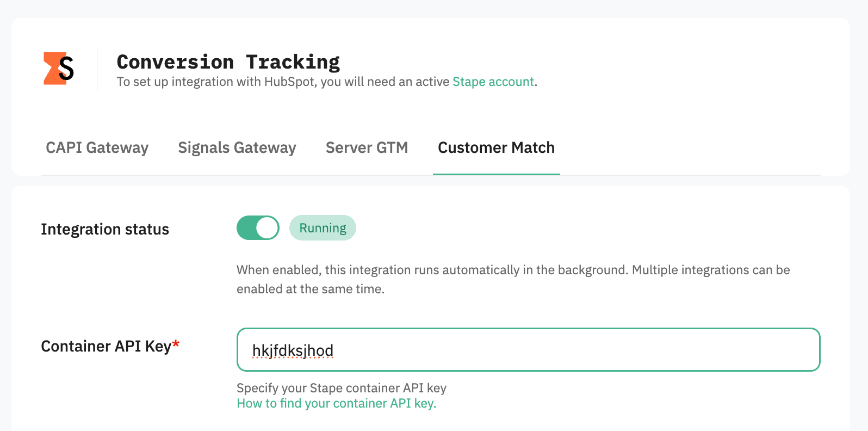Click the hkjfdksjhod text in the field

[x=293, y=350]
